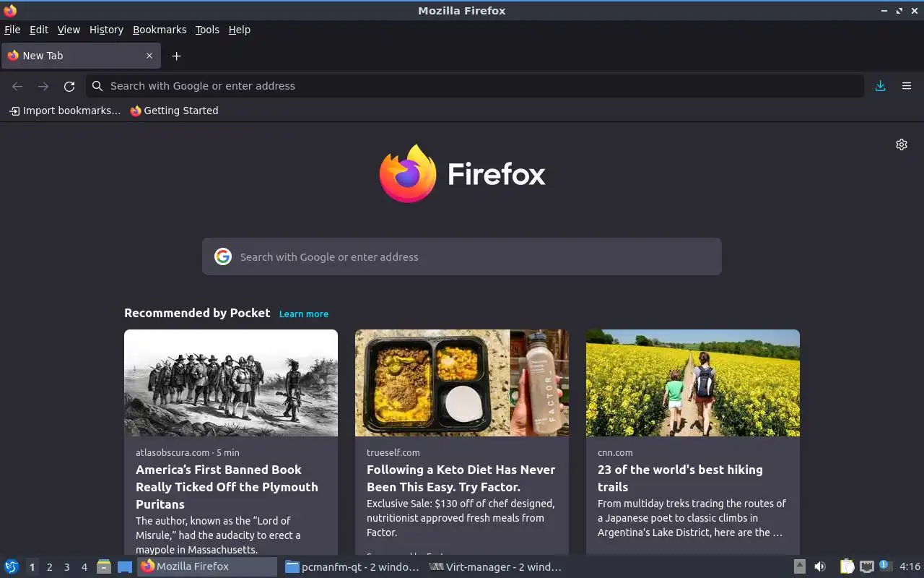Image resolution: width=924 pixels, height=578 pixels.
Task: Select Mozilla Firefox taskbar window button
Action: 207,566
